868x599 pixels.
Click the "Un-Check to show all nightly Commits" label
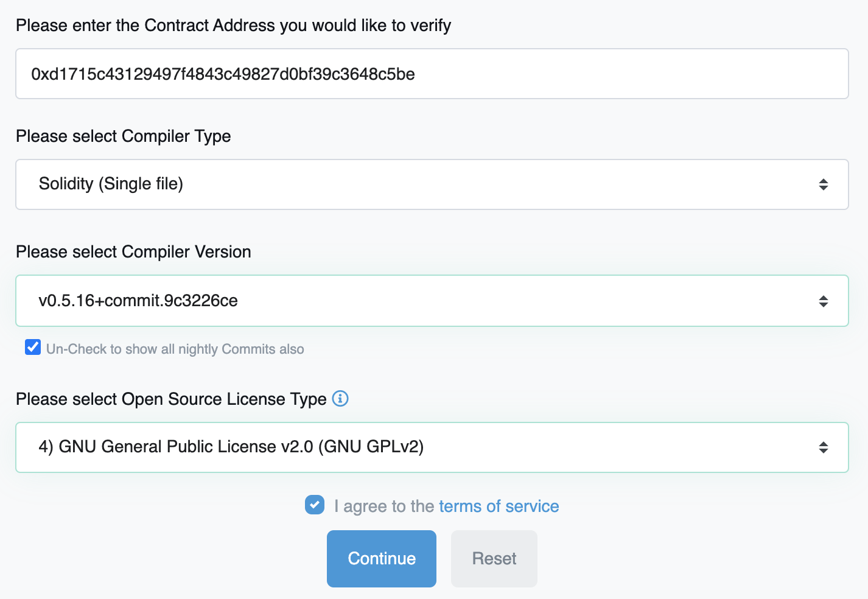click(175, 349)
